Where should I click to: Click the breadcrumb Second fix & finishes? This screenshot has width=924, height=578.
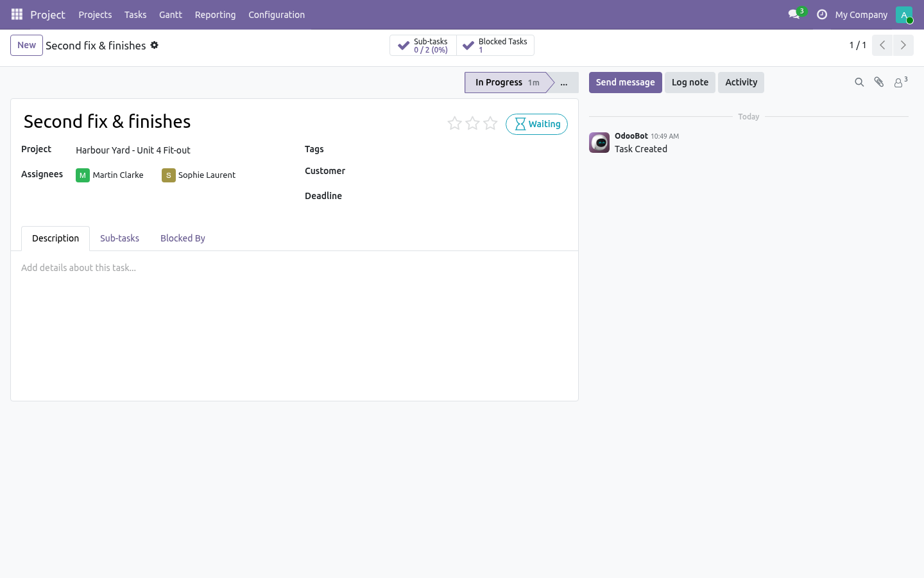coord(96,46)
